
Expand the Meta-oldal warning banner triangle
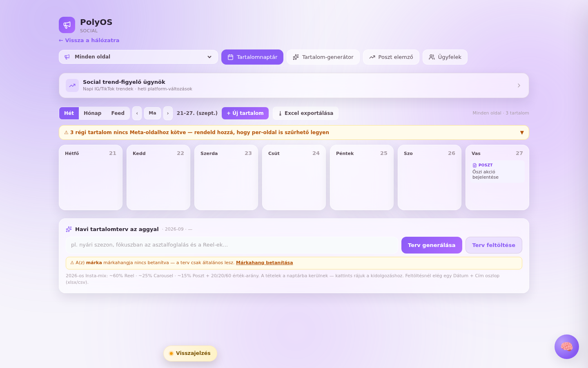(x=522, y=132)
